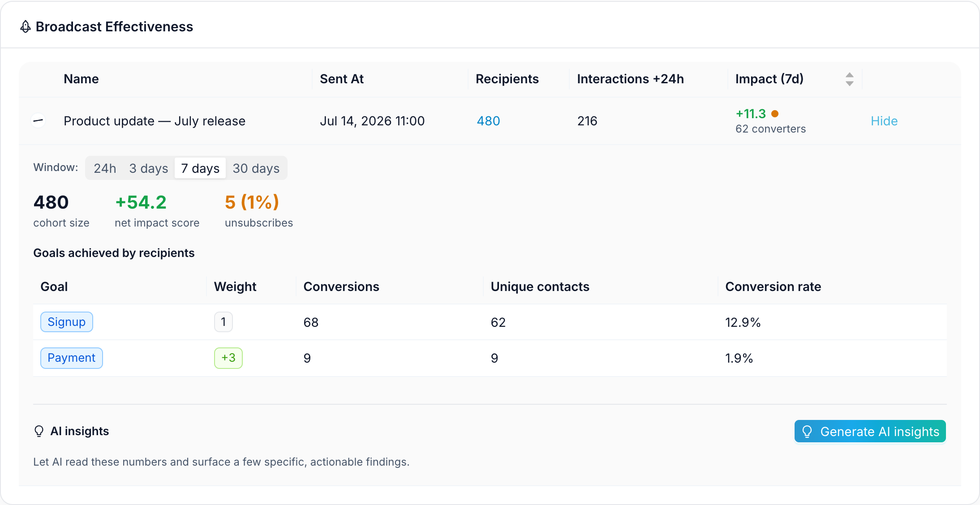Image resolution: width=980 pixels, height=505 pixels.
Task: Click the Payment goal tag
Action: pos(72,358)
